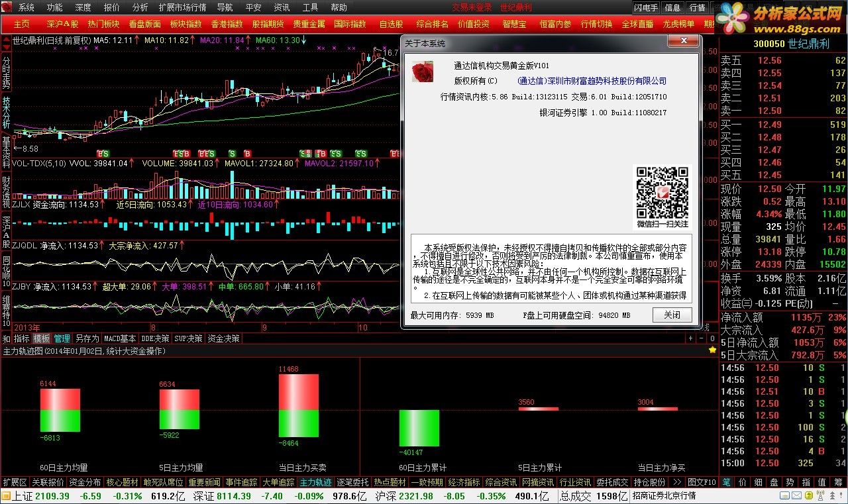This screenshot has height=504, width=848.
Task: Select 自选股 on the red toolbar
Action: click(391, 24)
